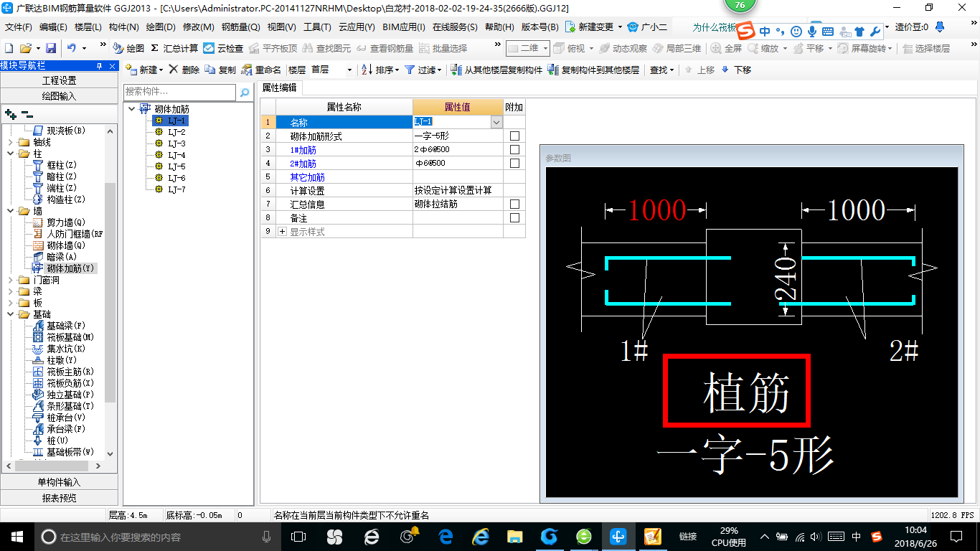Viewport: 980px width, 551px height.
Task: Click the Save (floppy disk) icon
Action: click(50, 48)
